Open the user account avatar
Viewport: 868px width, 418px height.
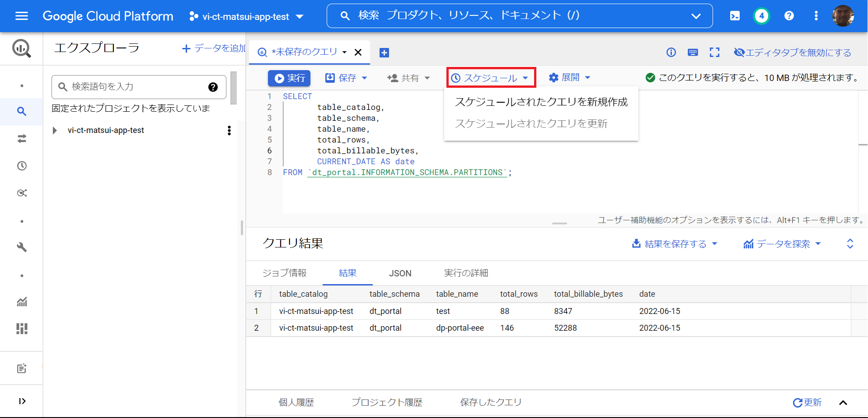click(x=843, y=16)
